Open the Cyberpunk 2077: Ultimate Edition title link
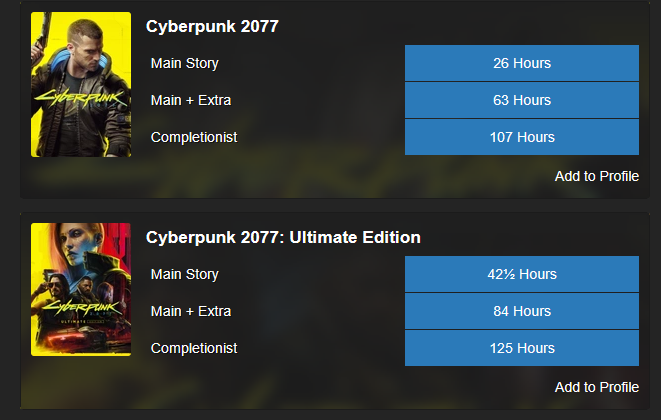This screenshot has width=661, height=420. click(283, 238)
